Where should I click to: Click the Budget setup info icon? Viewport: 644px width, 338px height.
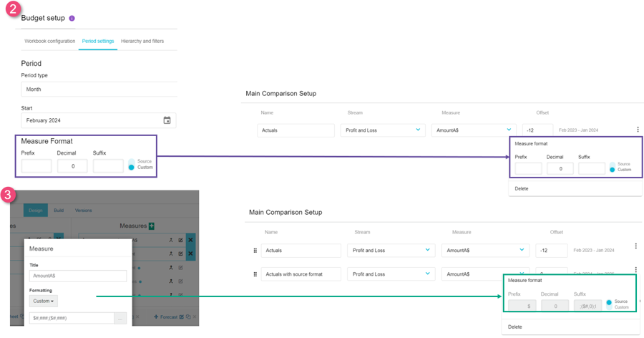pos(72,19)
